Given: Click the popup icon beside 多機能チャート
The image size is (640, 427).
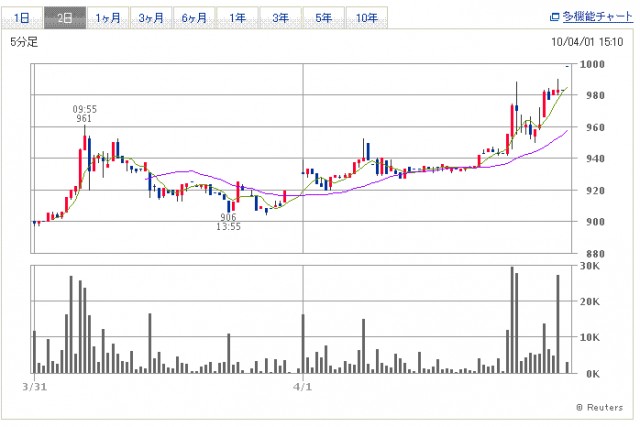Looking at the screenshot, I should [554, 17].
